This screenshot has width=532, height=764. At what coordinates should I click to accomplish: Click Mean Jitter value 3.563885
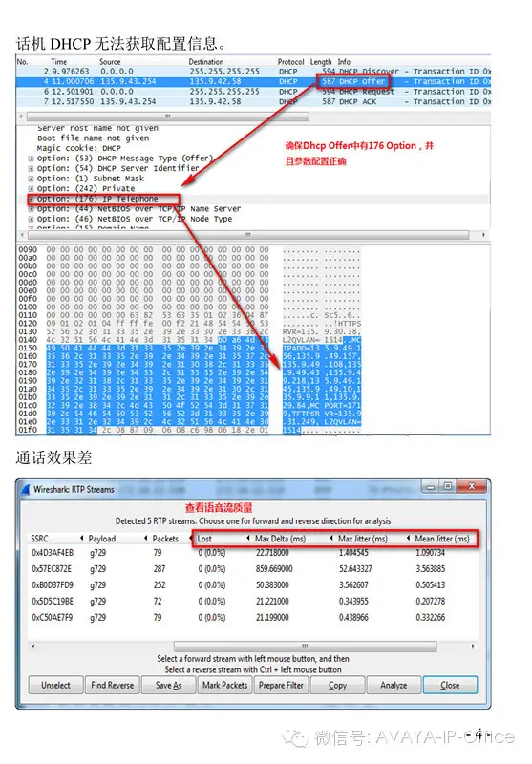[x=431, y=568]
